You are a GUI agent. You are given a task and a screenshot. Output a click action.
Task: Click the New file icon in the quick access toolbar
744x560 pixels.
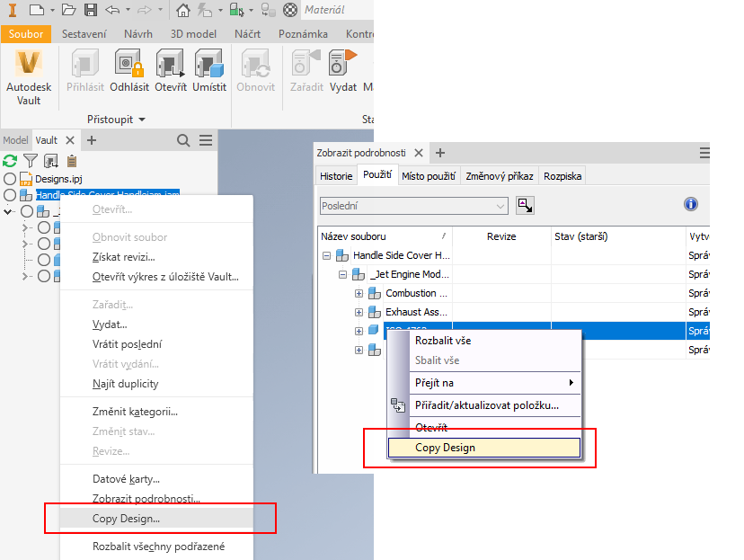(37, 10)
